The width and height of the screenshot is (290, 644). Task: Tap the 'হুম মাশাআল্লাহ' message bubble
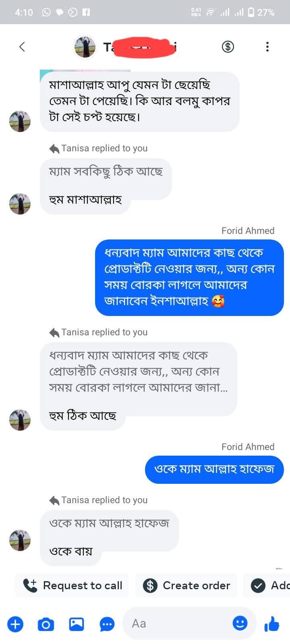85,200
